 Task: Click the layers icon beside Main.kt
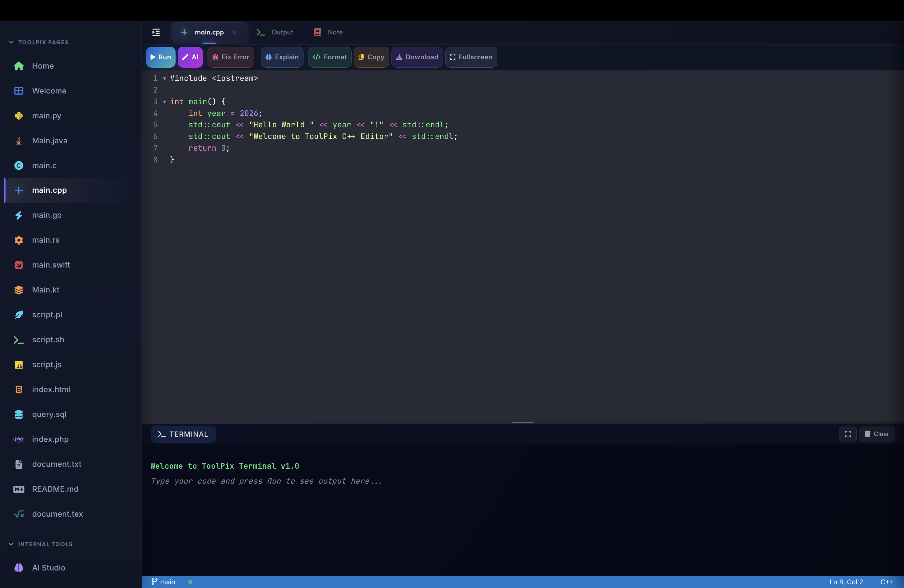pyautogui.click(x=19, y=290)
